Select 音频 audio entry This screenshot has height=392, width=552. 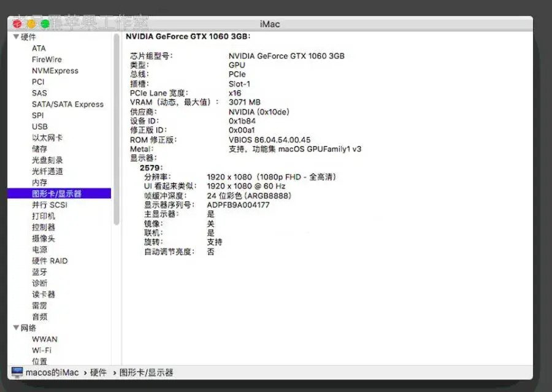coord(39,317)
